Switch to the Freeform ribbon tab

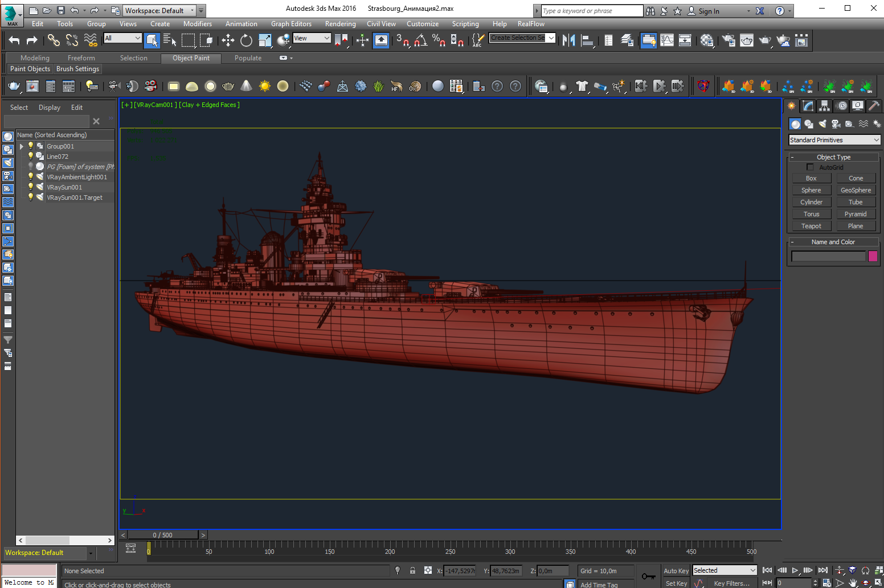click(x=81, y=58)
